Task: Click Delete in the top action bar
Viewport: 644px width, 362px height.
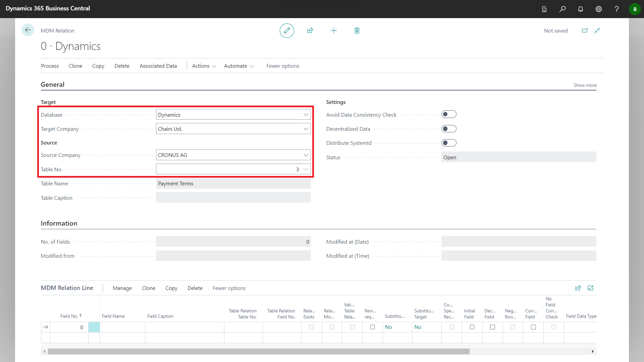Action: [122, 66]
